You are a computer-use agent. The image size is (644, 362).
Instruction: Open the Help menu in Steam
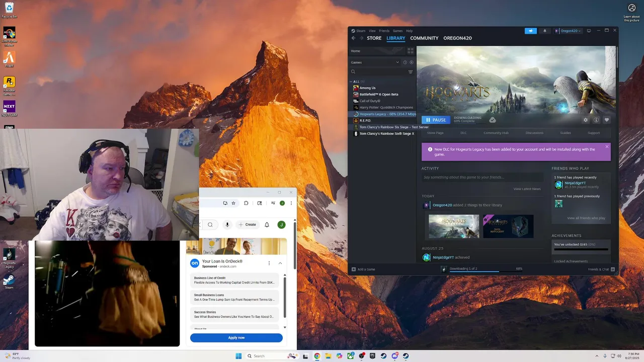(x=409, y=31)
